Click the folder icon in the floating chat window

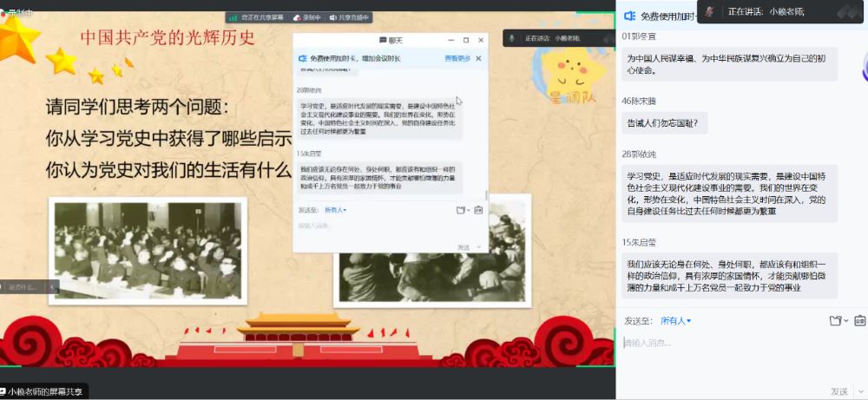coord(459,210)
